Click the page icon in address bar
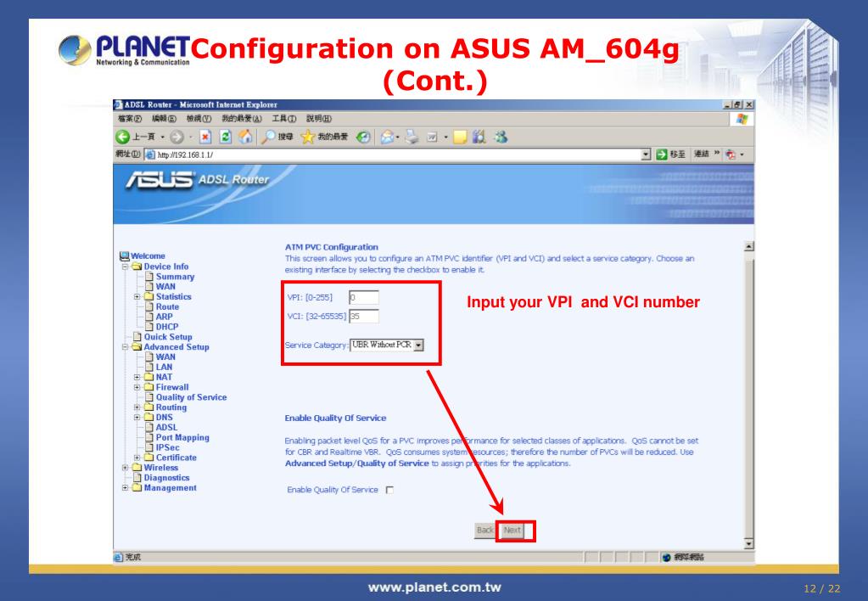This screenshot has width=868, height=601. [x=150, y=154]
